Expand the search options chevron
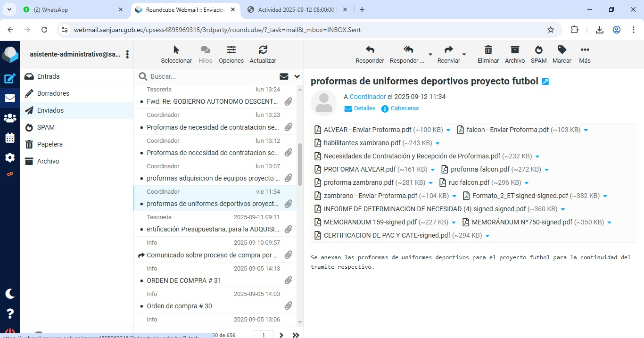Viewport: 644px width, 338px height. point(297,76)
